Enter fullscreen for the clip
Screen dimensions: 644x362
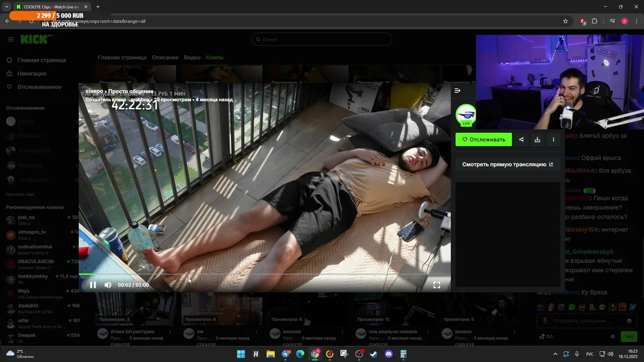(437, 285)
